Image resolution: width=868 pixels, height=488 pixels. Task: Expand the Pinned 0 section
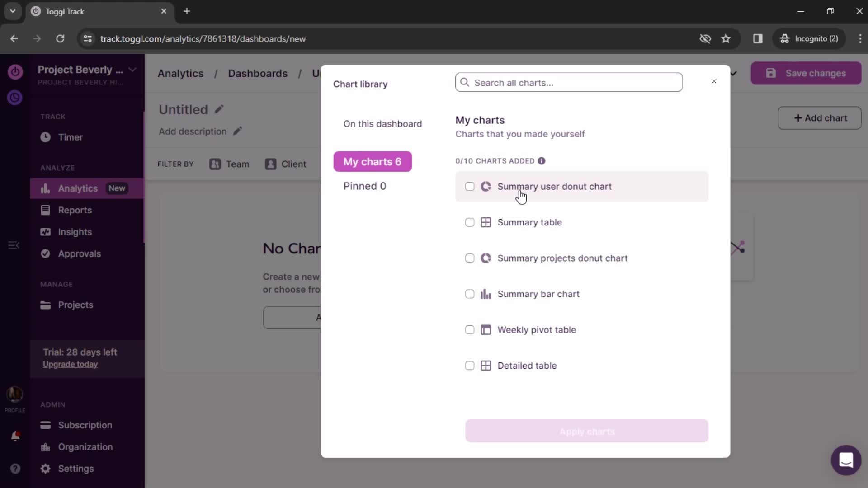coord(364,186)
